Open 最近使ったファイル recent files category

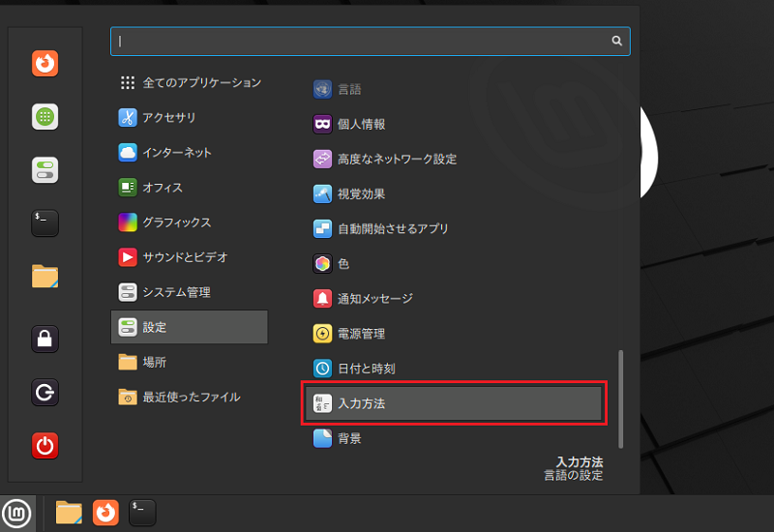189,397
